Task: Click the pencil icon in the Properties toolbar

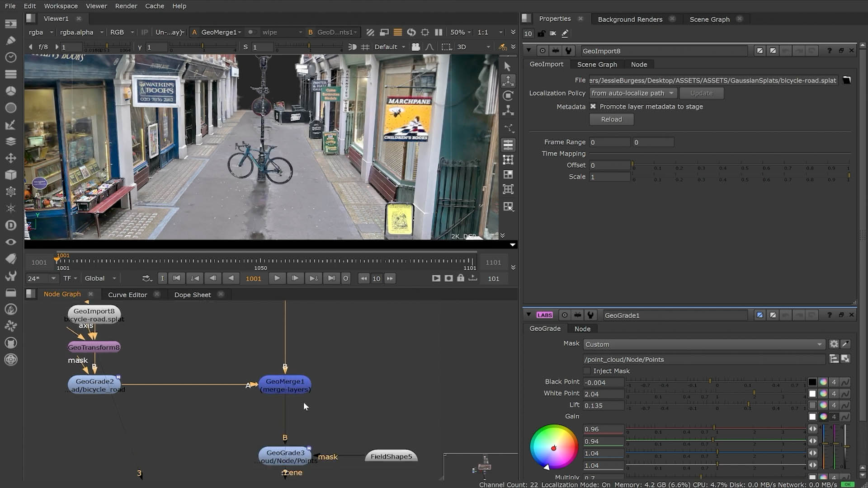Action: pyautogui.click(x=565, y=33)
